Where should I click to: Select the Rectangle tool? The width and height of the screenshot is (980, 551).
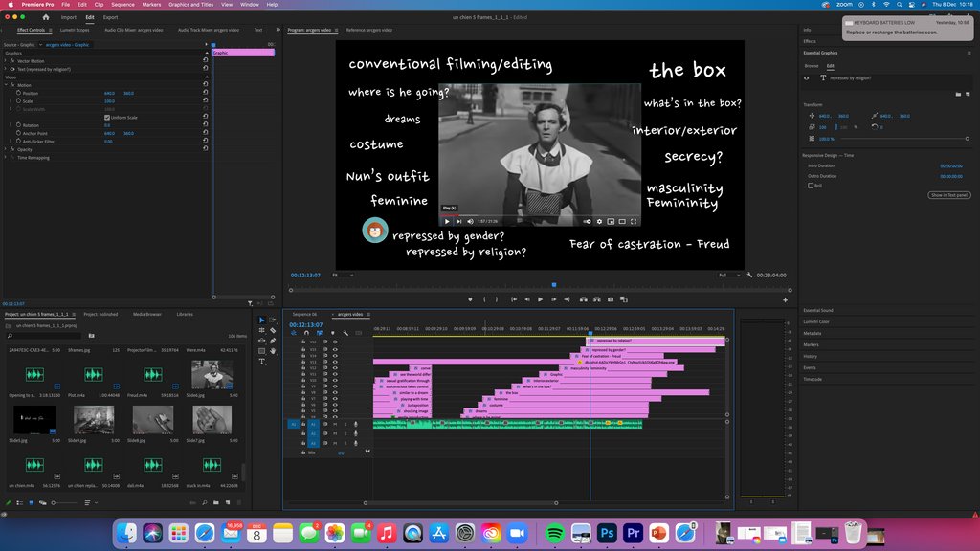pyautogui.click(x=262, y=351)
